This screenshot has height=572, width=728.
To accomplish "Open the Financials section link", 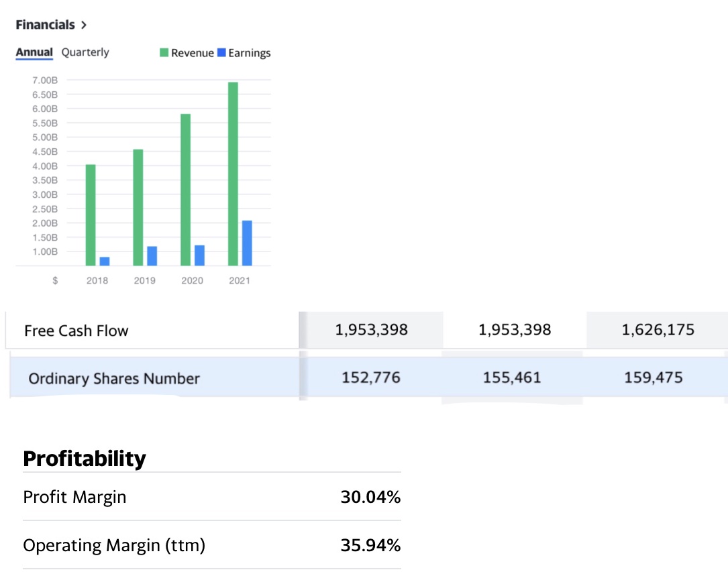I will pos(45,25).
